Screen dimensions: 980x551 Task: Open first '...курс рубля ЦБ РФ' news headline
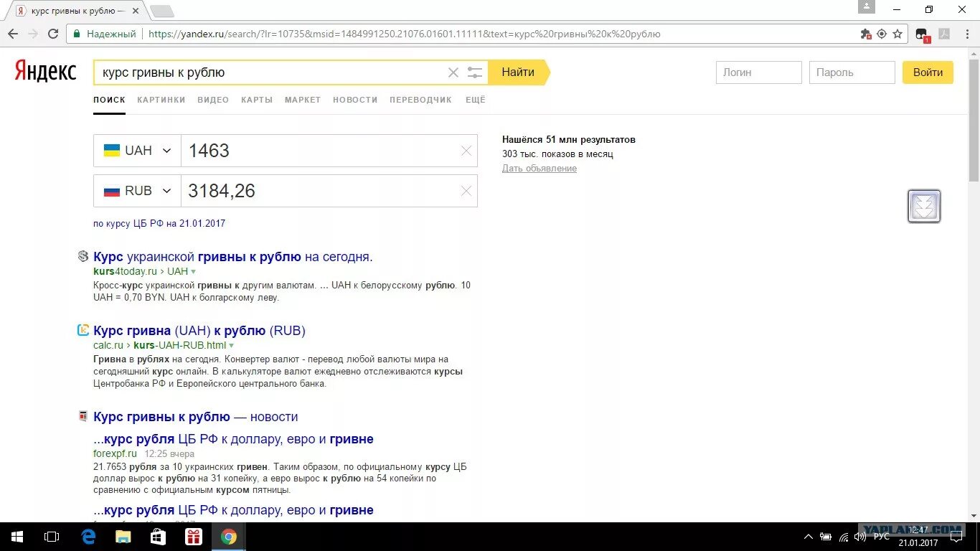(233, 439)
